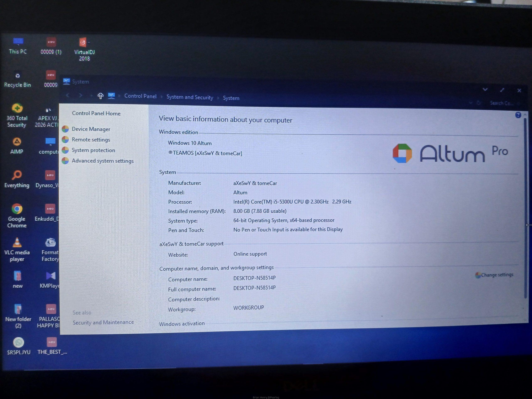
Task: Launch AIMP from the desktop
Action: click(17, 146)
